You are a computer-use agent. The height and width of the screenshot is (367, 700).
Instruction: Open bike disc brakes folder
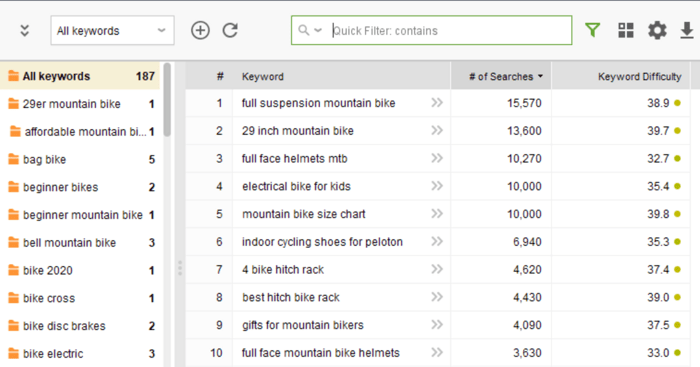80,326
